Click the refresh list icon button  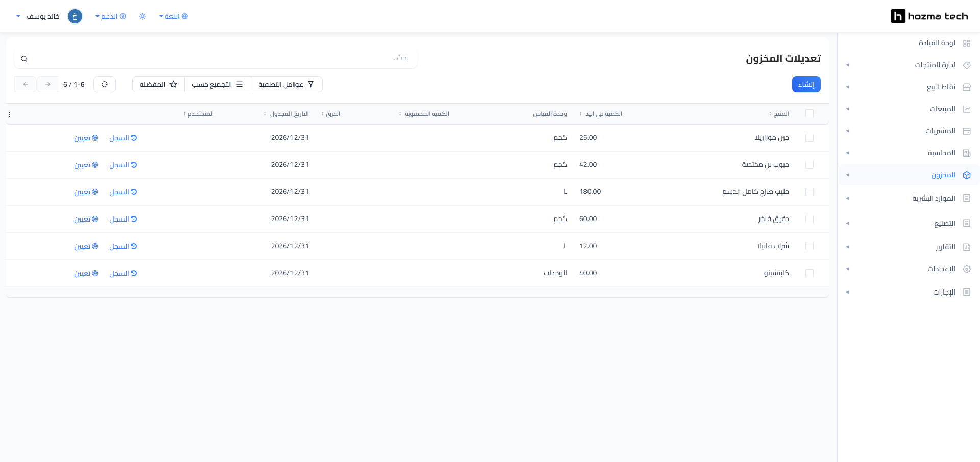pyautogui.click(x=105, y=84)
